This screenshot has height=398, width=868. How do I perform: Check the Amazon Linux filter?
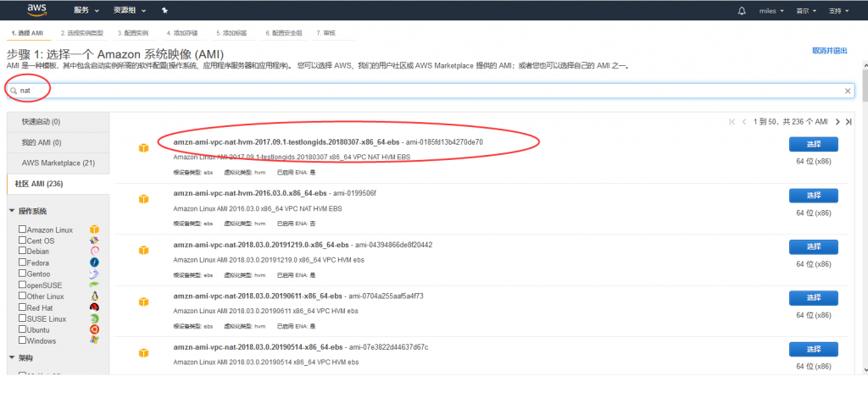(22, 229)
